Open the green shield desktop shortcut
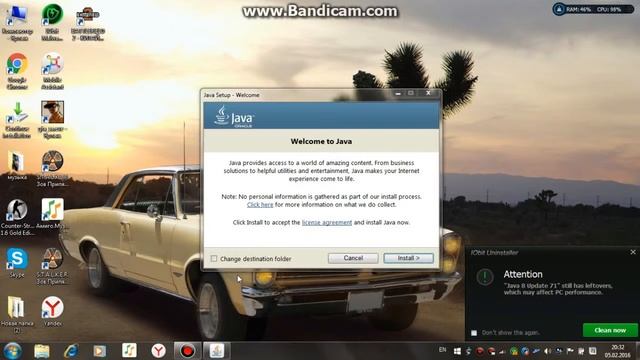 pos(52,22)
